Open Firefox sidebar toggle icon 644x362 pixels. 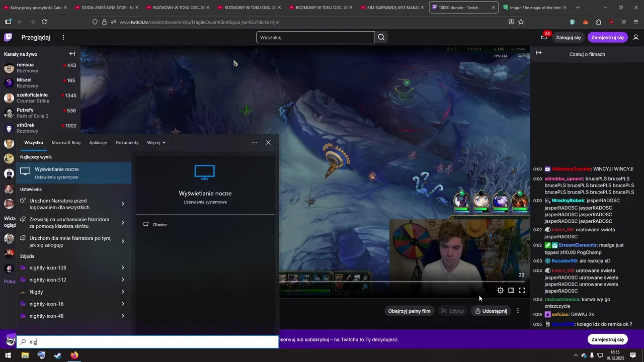pyautogui.click(x=8, y=22)
